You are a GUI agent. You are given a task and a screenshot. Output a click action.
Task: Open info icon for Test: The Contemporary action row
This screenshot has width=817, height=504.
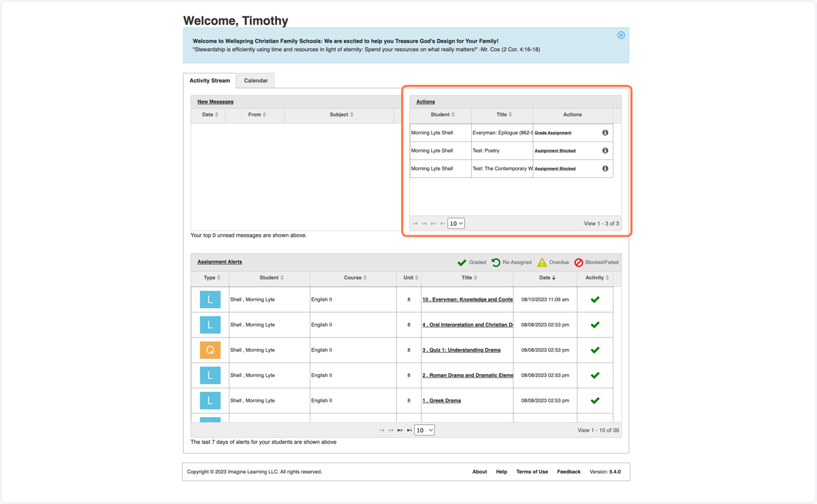tap(605, 169)
